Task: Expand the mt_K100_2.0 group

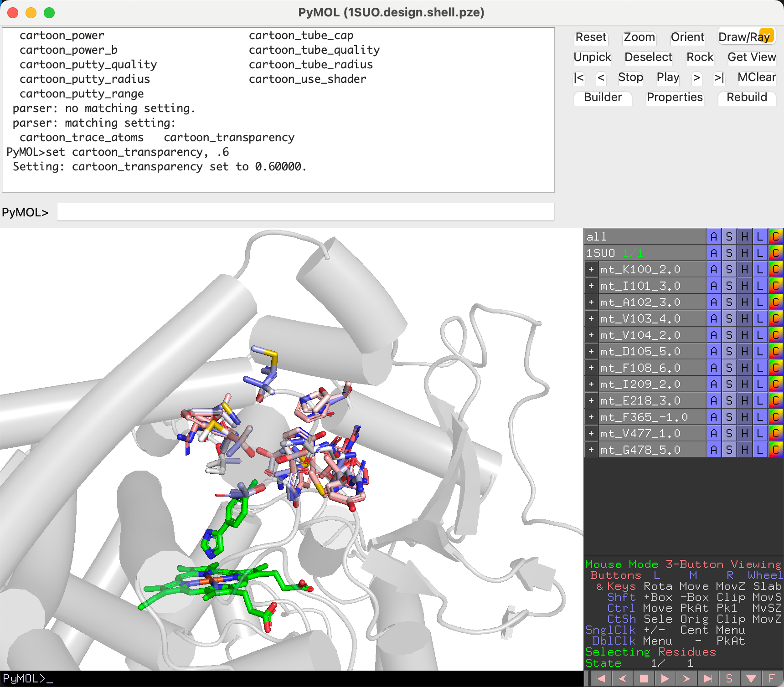Action: coord(591,269)
